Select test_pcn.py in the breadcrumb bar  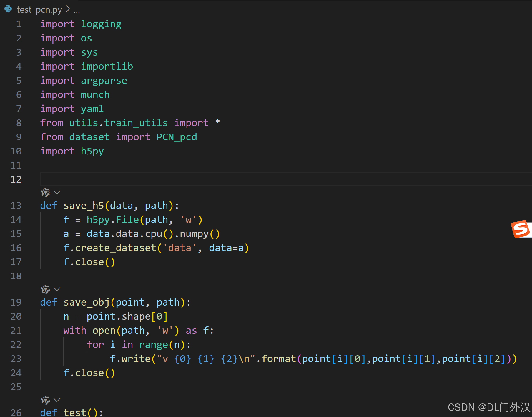pos(39,9)
